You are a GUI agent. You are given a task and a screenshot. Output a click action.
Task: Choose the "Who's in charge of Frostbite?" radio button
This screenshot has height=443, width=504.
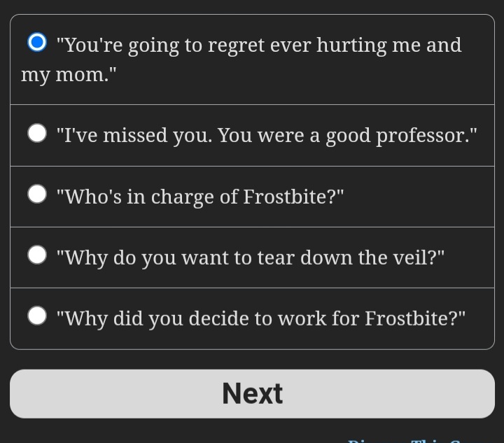tap(37, 194)
